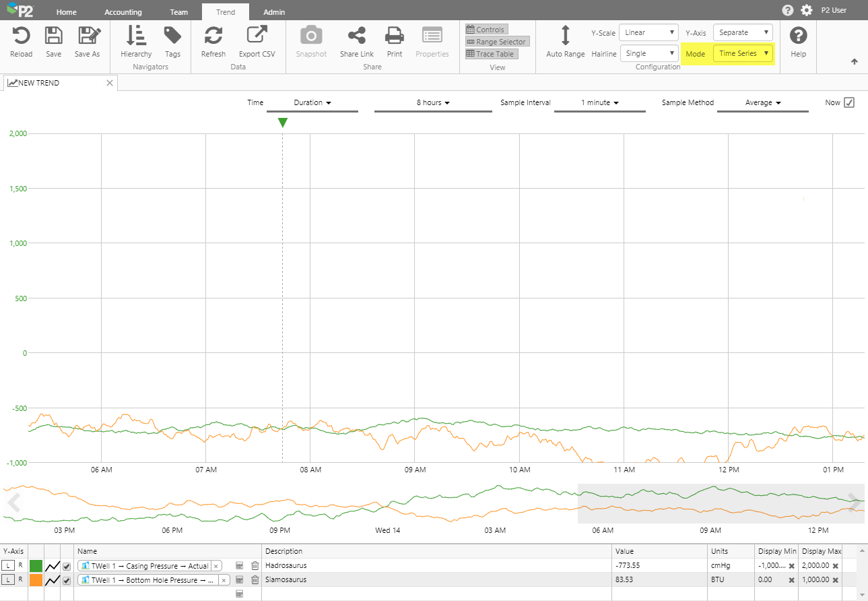Open the 8 hours duration dropdown

click(432, 102)
